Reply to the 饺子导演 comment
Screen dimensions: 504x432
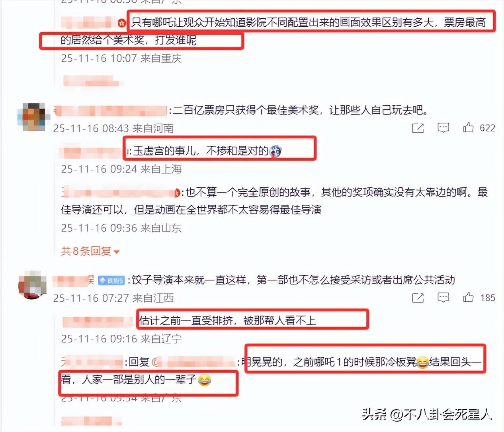[x=443, y=298]
